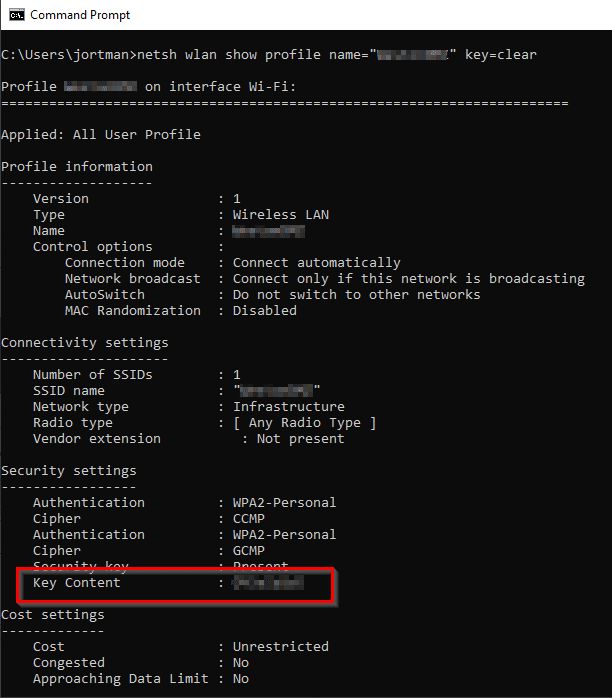
Task: Click the Any Radio Type value
Action: pyautogui.click(x=305, y=423)
